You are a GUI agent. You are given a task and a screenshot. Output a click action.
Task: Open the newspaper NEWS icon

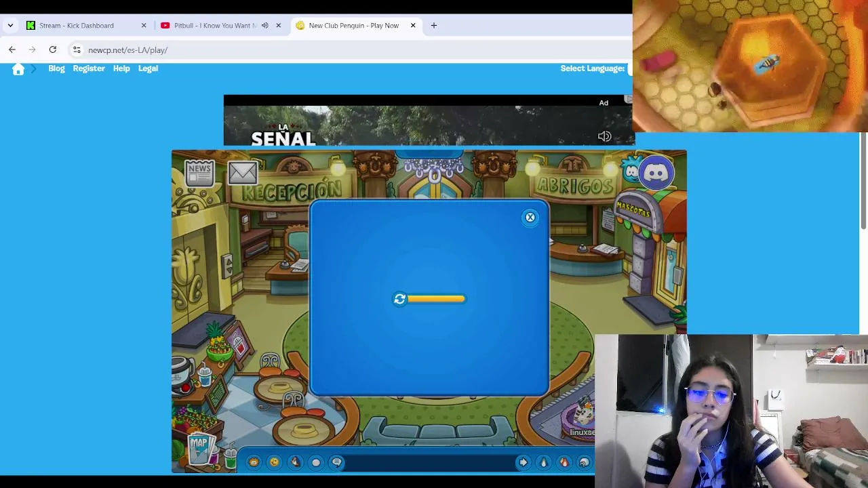[199, 173]
